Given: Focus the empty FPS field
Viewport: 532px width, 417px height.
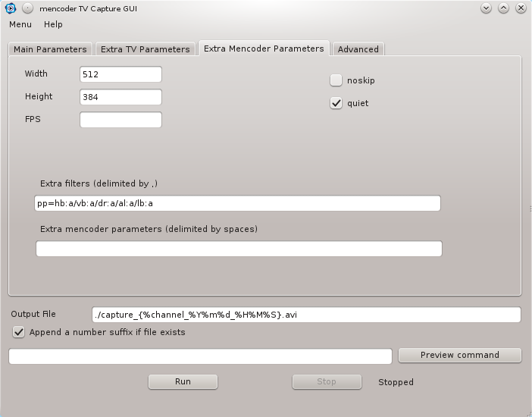Looking at the screenshot, I should tap(120, 120).
